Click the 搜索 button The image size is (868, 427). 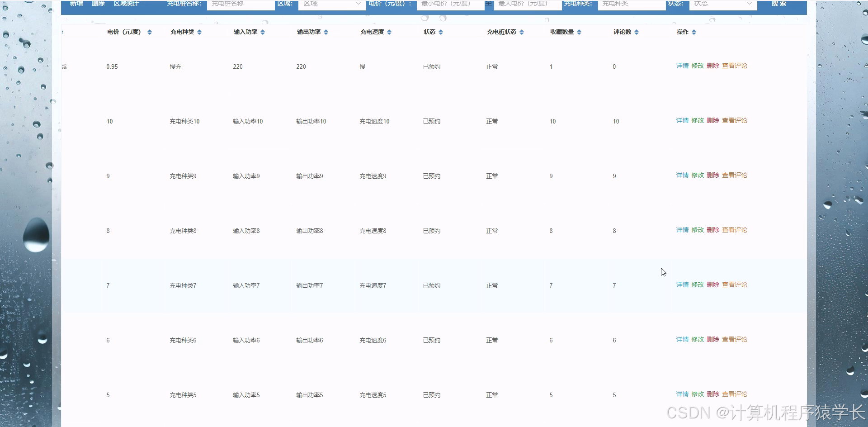click(x=778, y=4)
